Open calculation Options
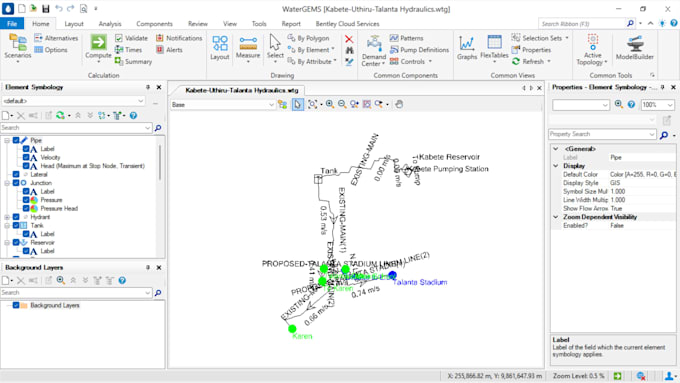The width and height of the screenshot is (680, 383). [51, 50]
